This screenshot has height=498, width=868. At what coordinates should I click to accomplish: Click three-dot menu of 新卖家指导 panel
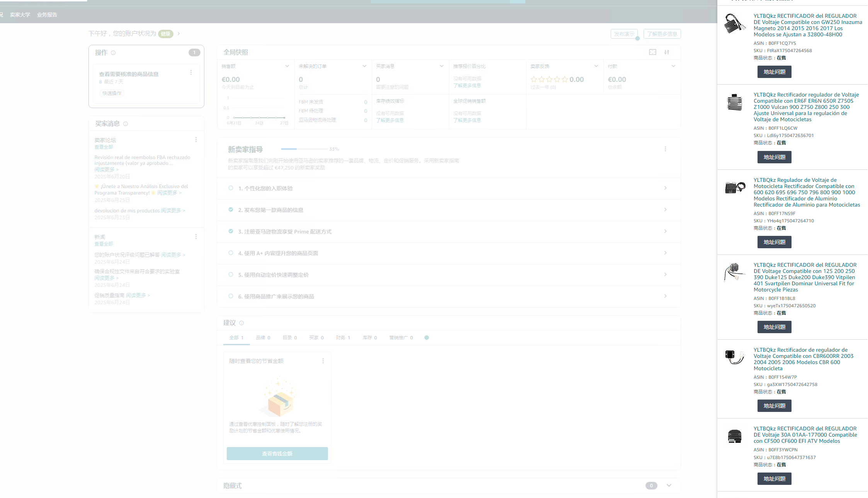(x=665, y=149)
